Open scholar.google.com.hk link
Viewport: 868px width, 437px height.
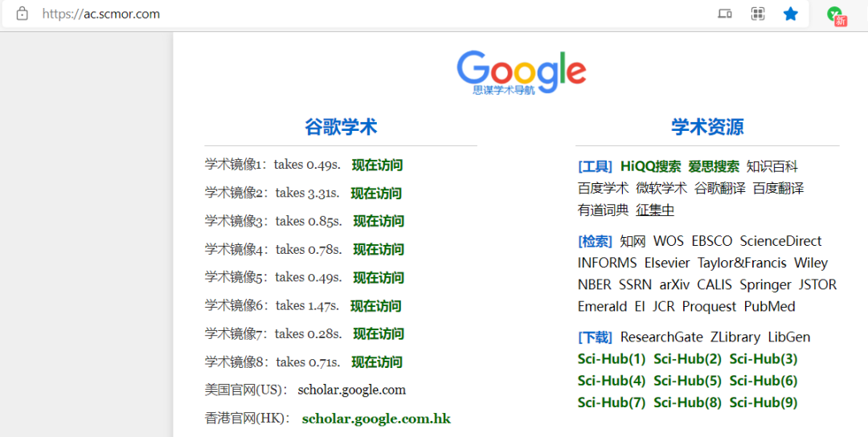(376, 419)
